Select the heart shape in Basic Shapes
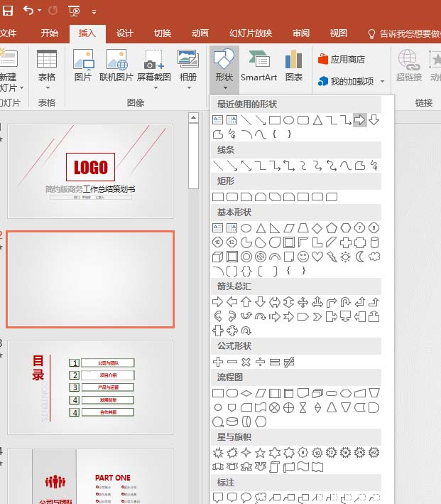The image size is (441, 504). pyautogui.click(x=317, y=257)
